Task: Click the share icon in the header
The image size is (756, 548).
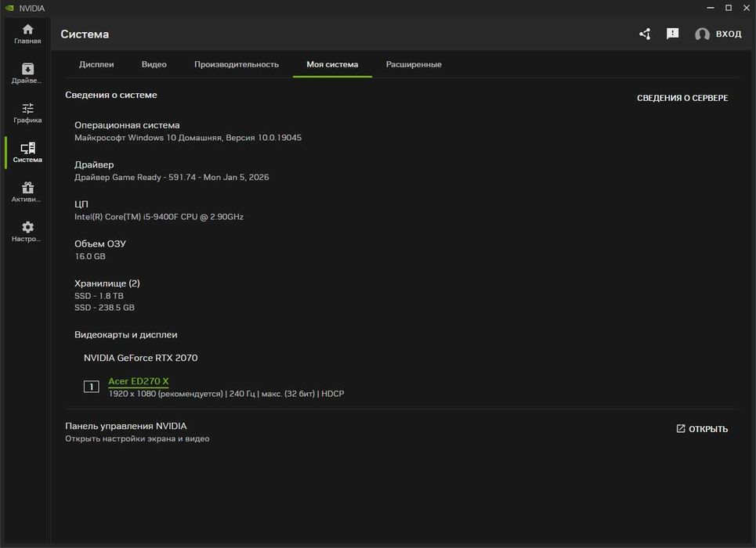Action: click(645, 34)
